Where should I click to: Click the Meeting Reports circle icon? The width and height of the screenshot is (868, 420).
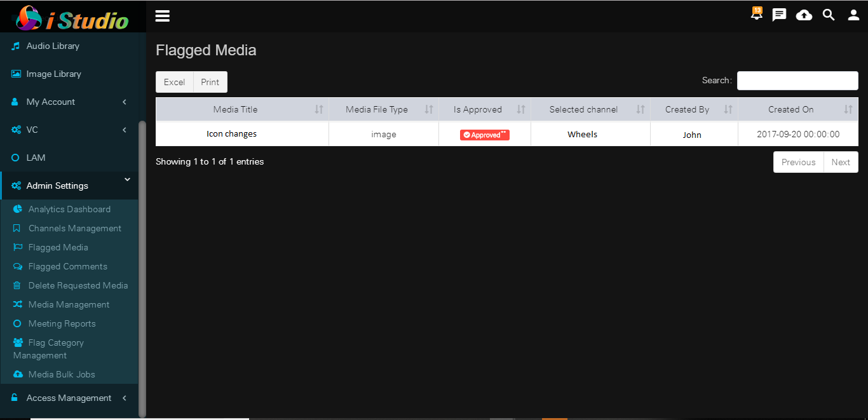click(x=17, y=323)
